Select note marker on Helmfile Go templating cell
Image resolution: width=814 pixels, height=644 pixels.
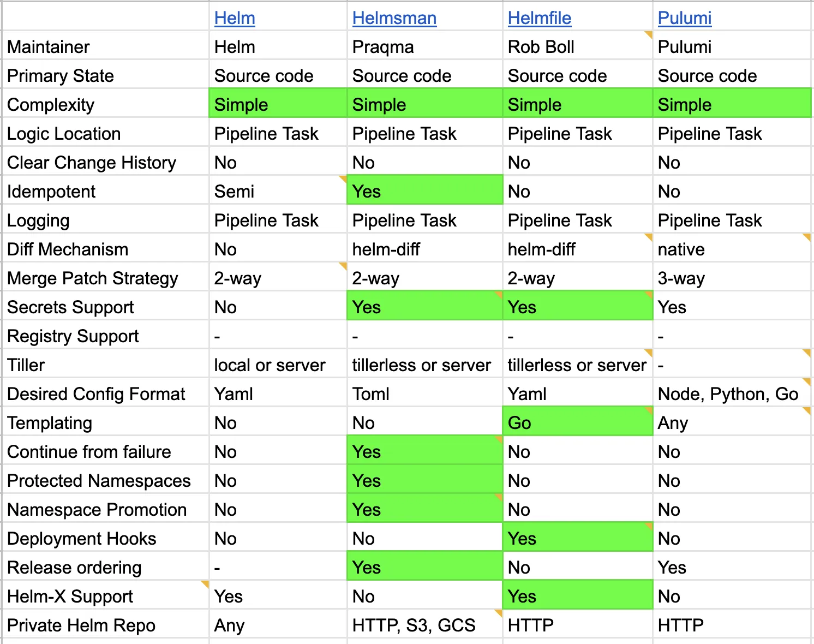(649, 411)
